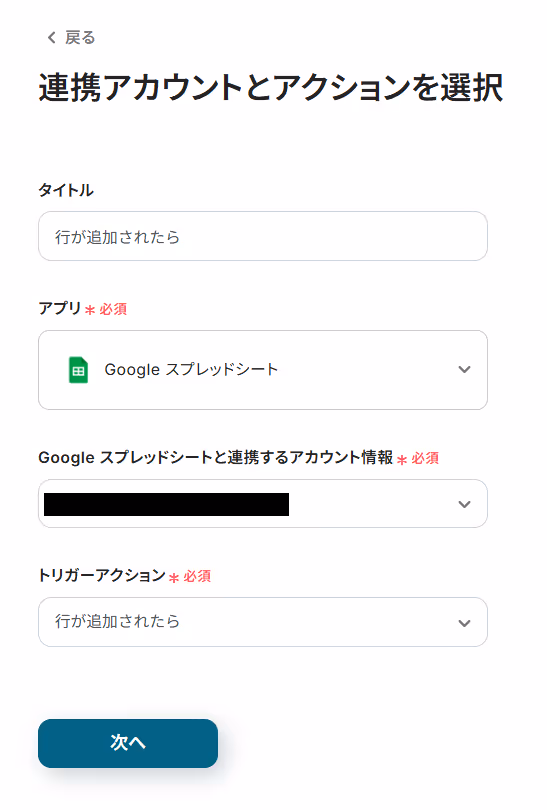Proceed with the 次へ button
Image resolution: width=547 pixels, height=810 pixels.
coord(128,743)
